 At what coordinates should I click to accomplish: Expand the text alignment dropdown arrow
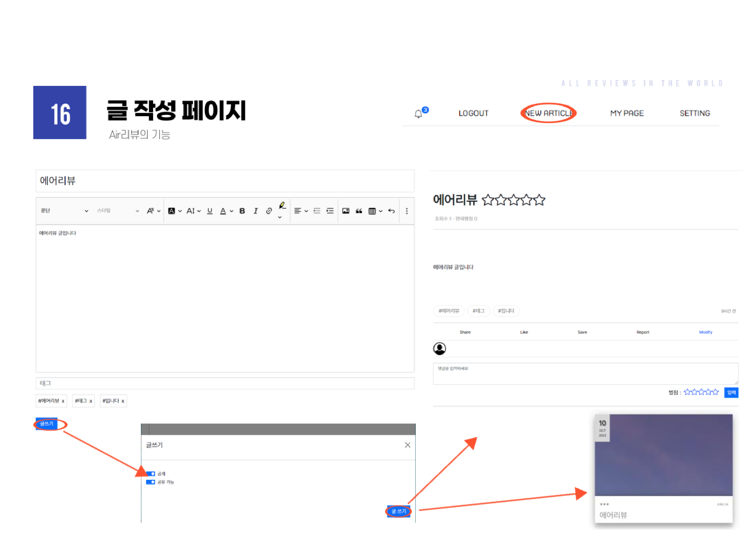[306, 211]
